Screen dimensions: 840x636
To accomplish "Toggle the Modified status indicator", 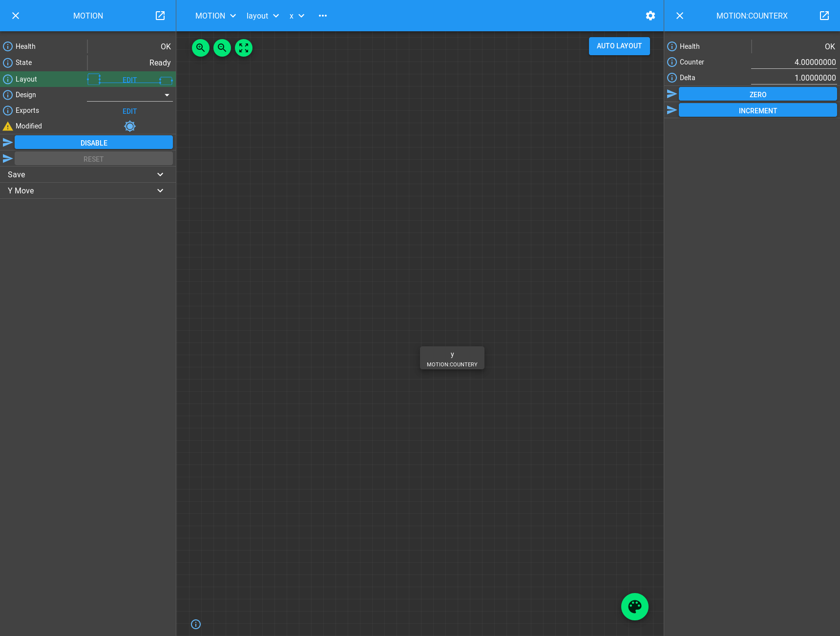I will coord(130,126).
